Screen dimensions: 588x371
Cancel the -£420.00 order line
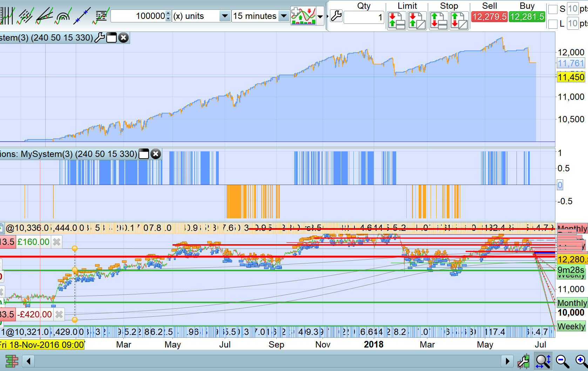(x=59, y=314)
